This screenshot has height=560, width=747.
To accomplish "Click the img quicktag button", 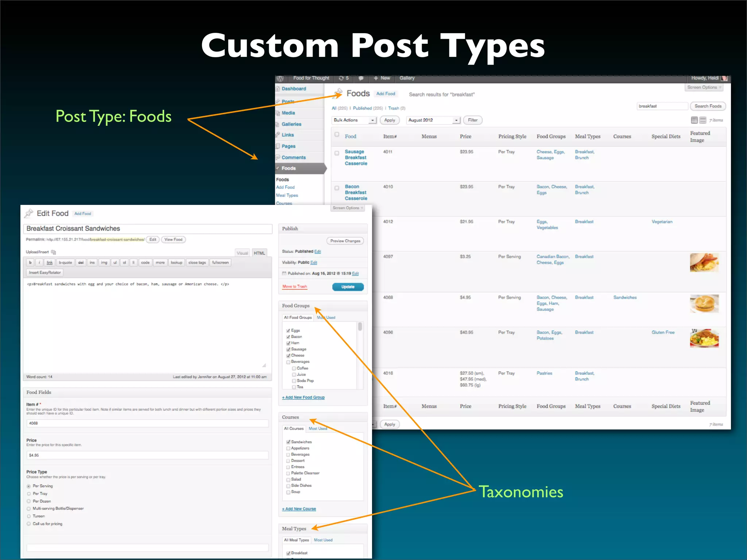I will [104, 262].
